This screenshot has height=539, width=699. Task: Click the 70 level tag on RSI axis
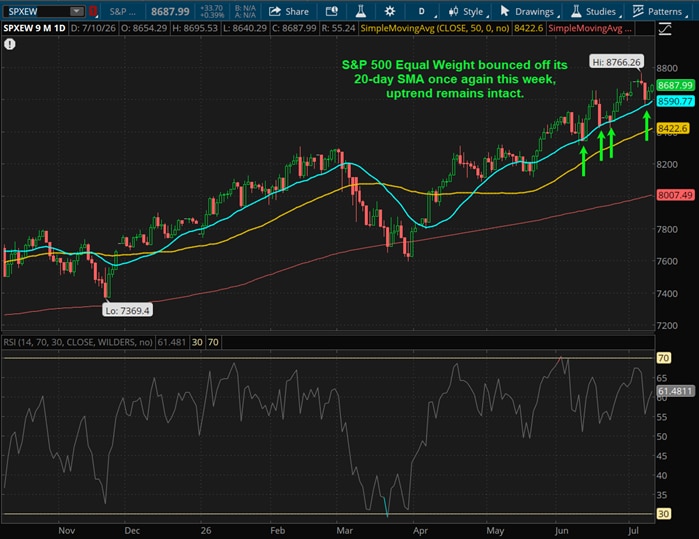[x=663, y=358]
